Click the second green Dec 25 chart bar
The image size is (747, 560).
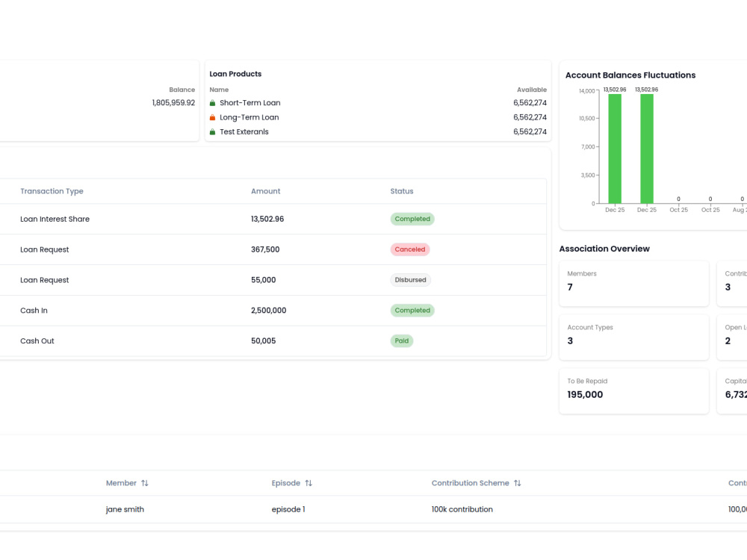pyautogui.click(x=646, y=149)
